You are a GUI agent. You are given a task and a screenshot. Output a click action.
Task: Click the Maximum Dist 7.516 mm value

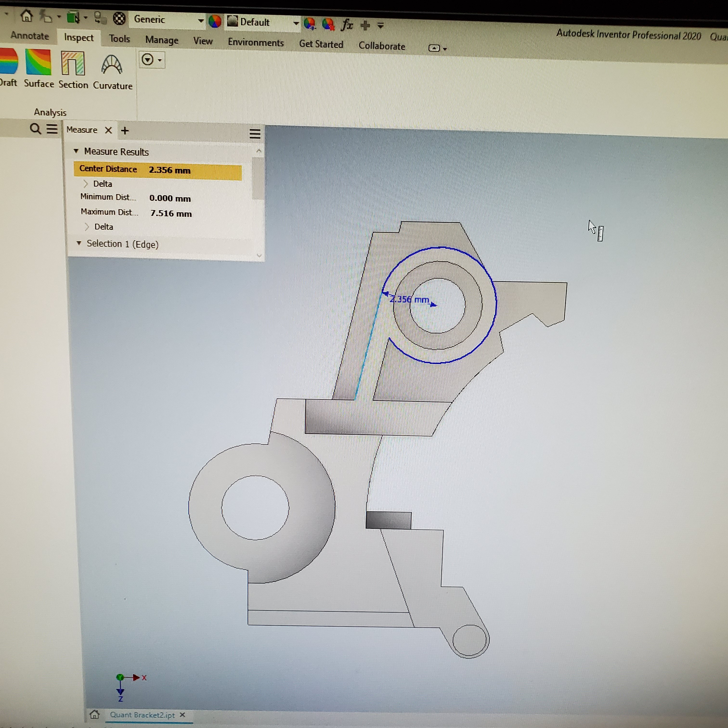171,214
